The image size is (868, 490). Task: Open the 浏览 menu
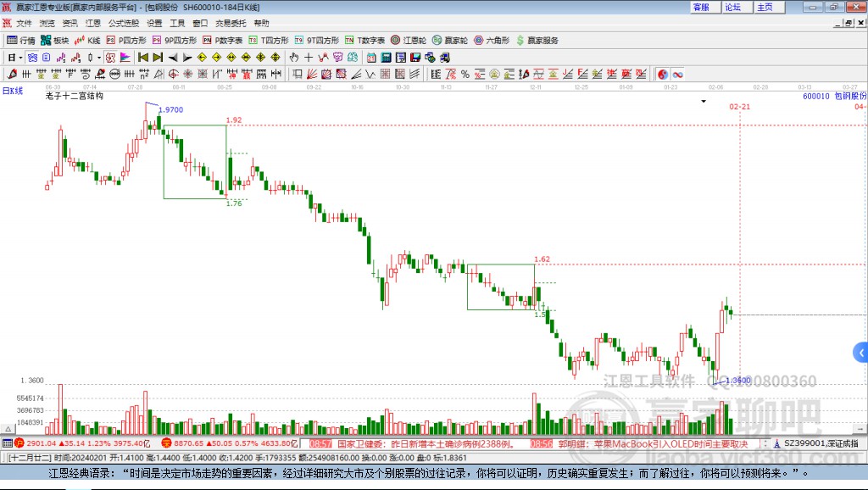[x=47, y=23]
